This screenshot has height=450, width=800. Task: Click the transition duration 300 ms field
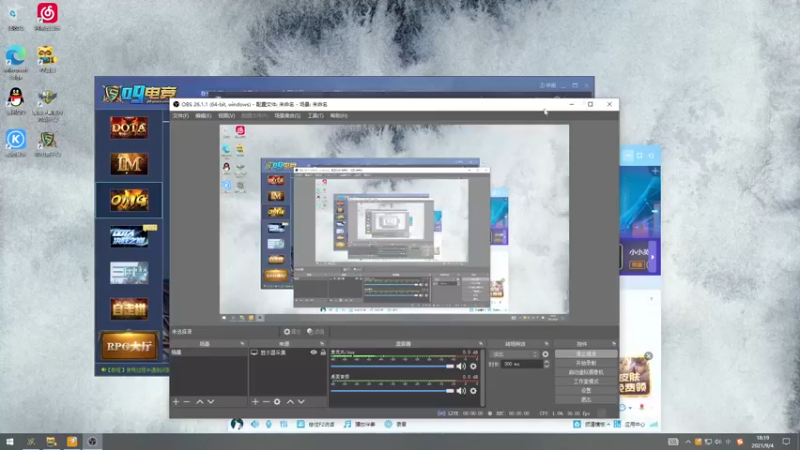[521, 364]
